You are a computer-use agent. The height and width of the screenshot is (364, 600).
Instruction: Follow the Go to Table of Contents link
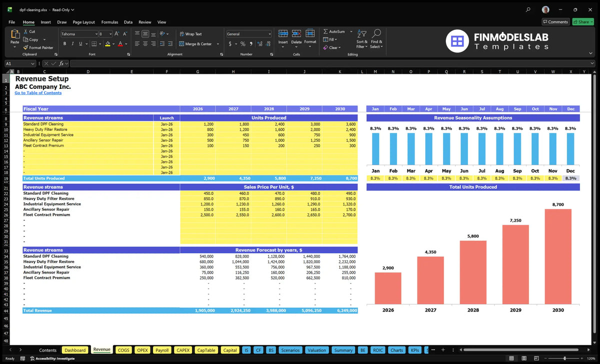click(38, 93)
